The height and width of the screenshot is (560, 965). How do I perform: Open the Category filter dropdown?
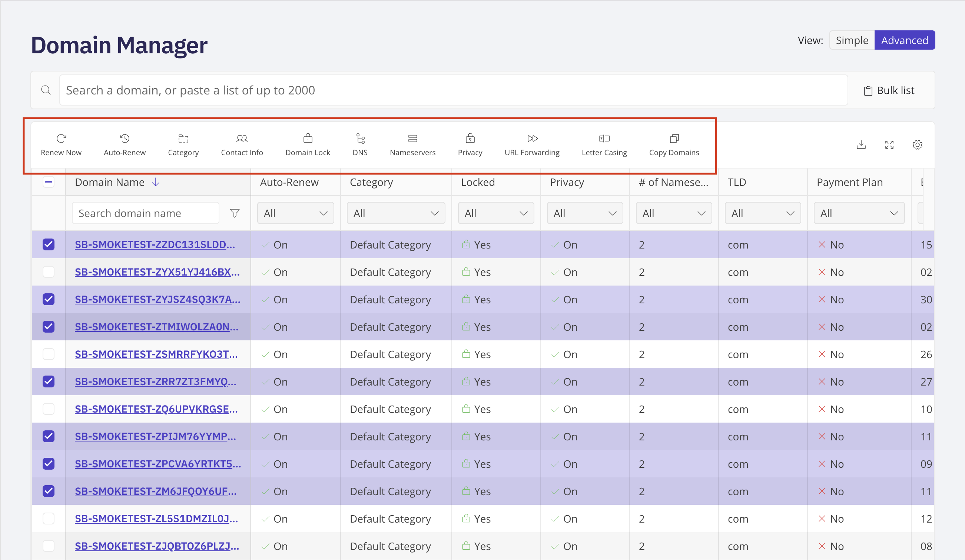396,213
